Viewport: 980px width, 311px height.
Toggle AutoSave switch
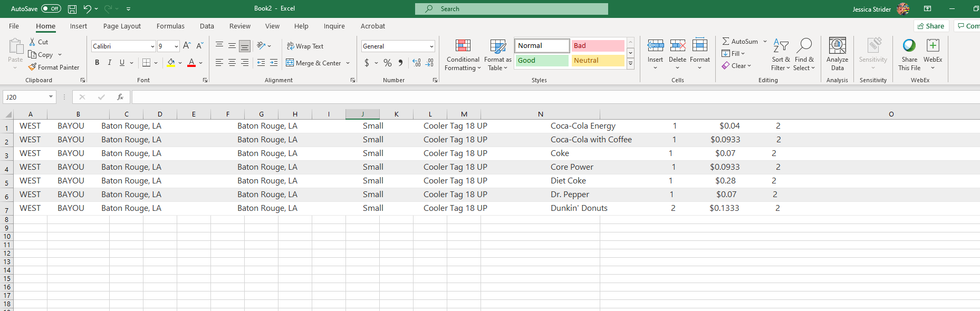(x=51, y=9)
